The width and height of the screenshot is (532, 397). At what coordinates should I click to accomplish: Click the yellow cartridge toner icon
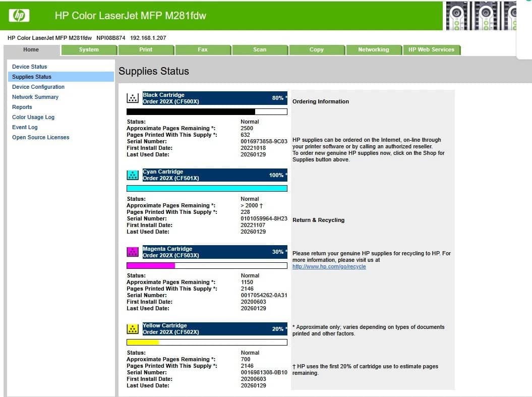(x=132, y=329)
